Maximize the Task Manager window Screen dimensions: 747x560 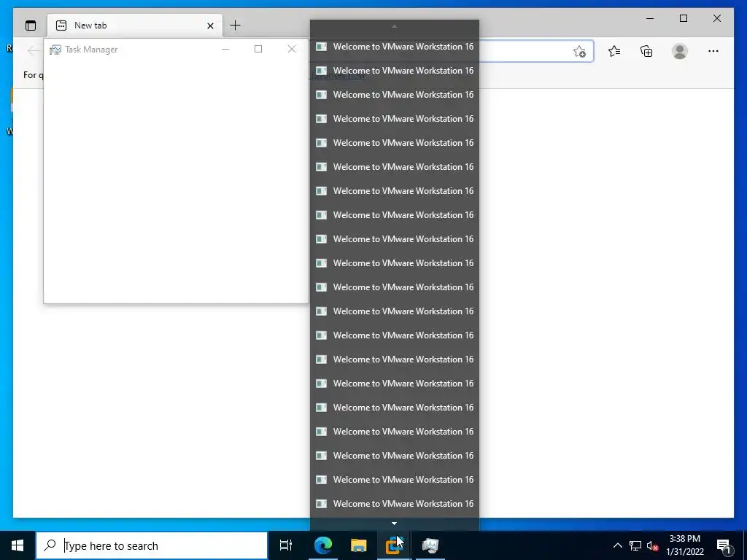click(x=258, y=49)
